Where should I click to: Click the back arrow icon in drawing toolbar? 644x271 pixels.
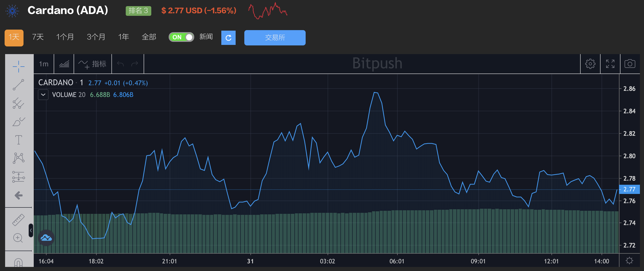click(x=18, y=195)
